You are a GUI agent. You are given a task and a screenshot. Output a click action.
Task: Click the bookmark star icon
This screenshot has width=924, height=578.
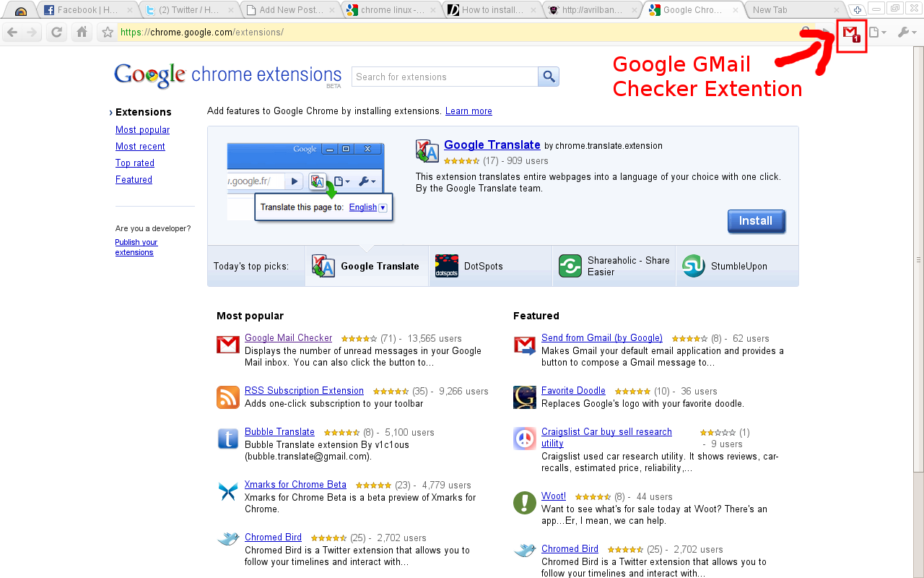[108, 33]
